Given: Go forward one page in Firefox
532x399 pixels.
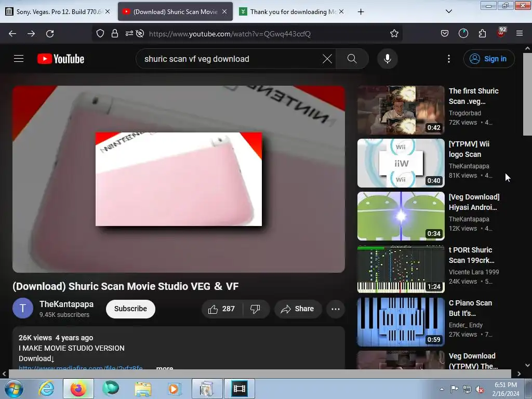Looking at the screenshot, I should tap(31, 34).
